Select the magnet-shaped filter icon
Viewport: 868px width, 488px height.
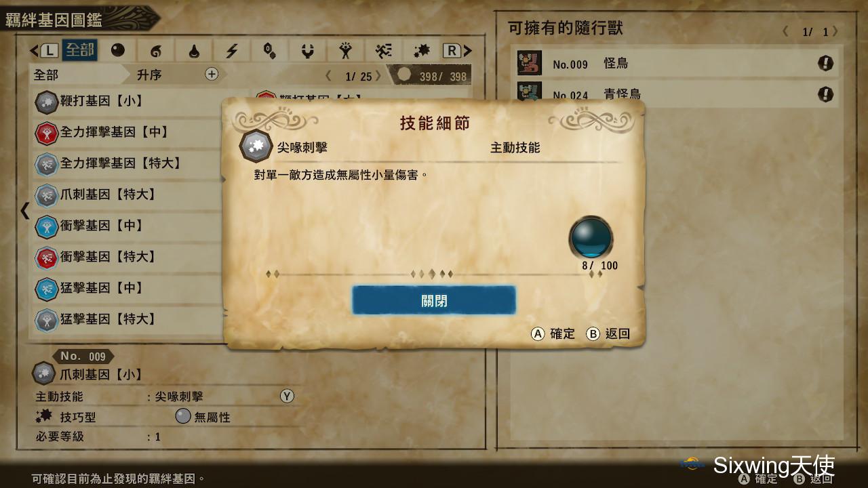[x=309, y=51]
